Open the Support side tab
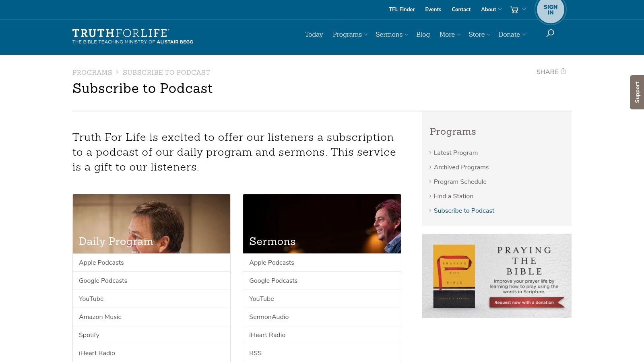 (637, 92)
